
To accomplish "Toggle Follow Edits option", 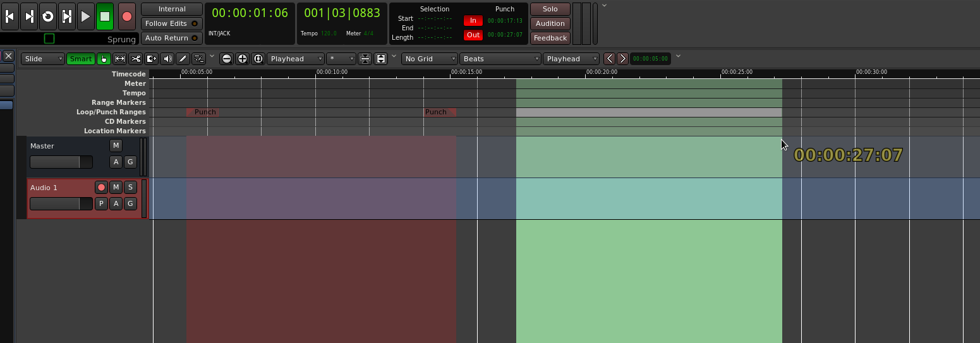I will pos(171,23).
